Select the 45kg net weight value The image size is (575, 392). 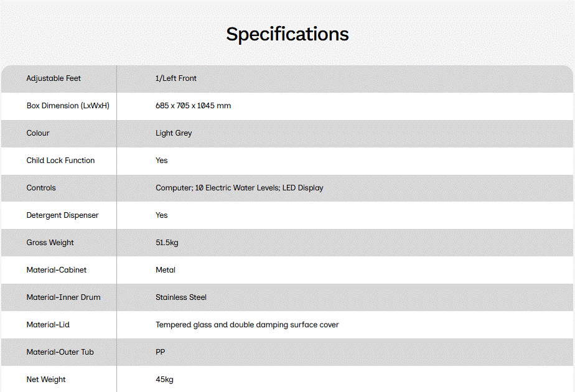(164, 380)
